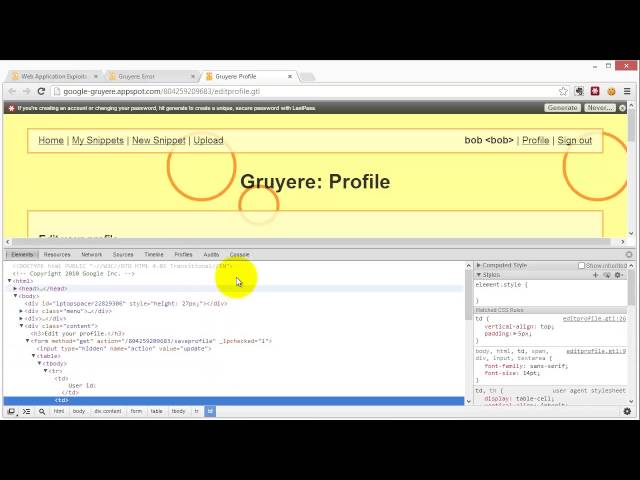
Task: Close the Web Application Exploits tab
Action: click(x=96, y=76)
